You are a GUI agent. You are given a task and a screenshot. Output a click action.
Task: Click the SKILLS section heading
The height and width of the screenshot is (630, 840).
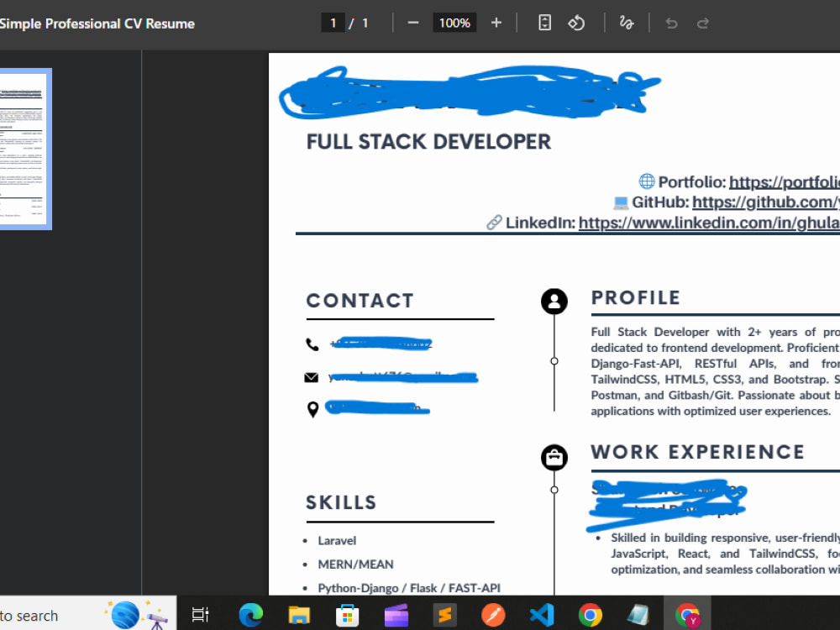[341, 502]
